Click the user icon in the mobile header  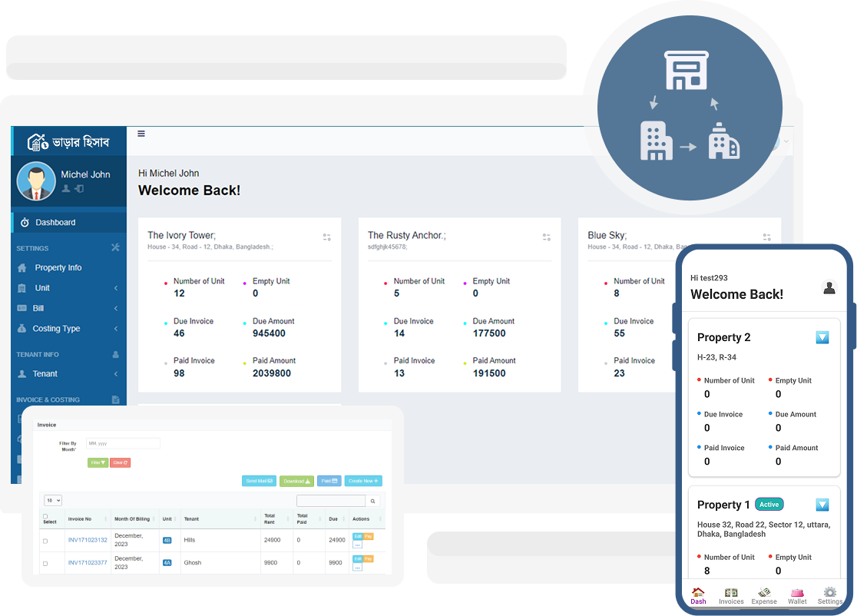[829, 287]
